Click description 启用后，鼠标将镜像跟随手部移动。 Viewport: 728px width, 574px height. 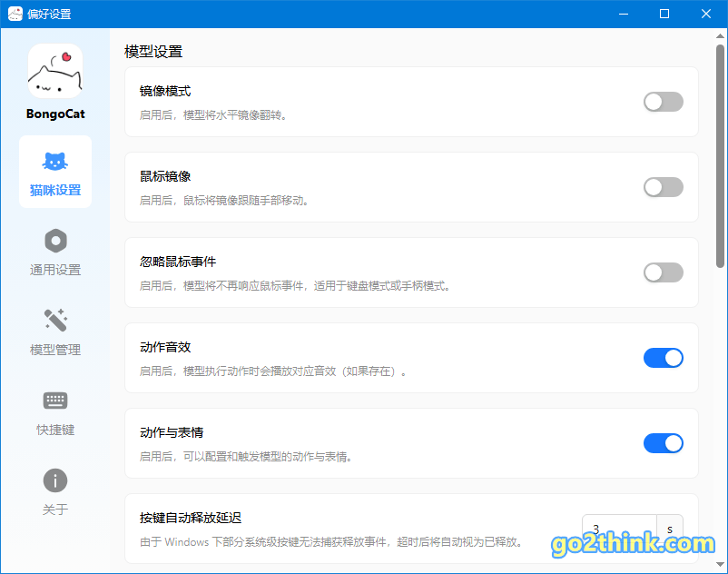point(225,201)
